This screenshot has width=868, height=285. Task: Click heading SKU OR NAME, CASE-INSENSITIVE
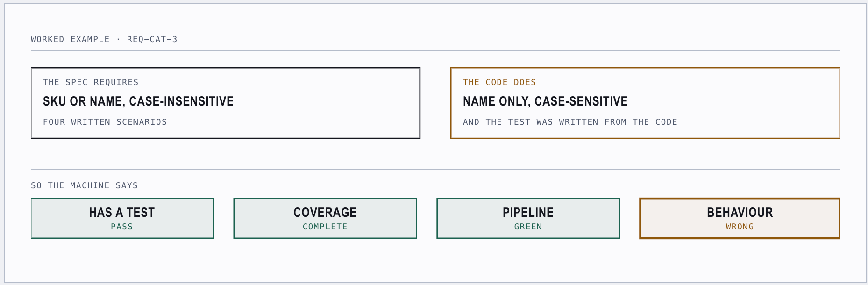(x=138, y=101)
